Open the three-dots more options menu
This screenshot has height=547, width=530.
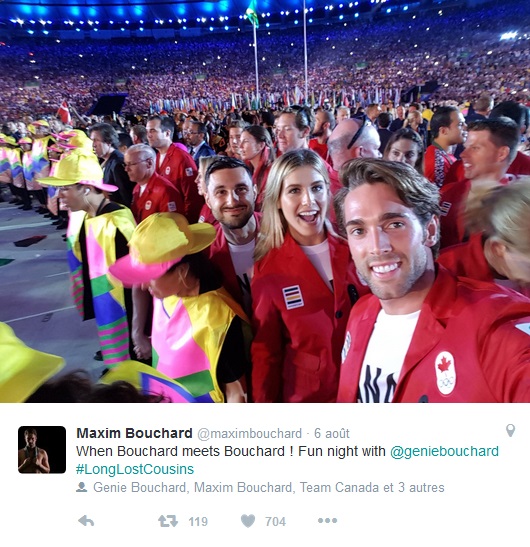tap(327, 520)
